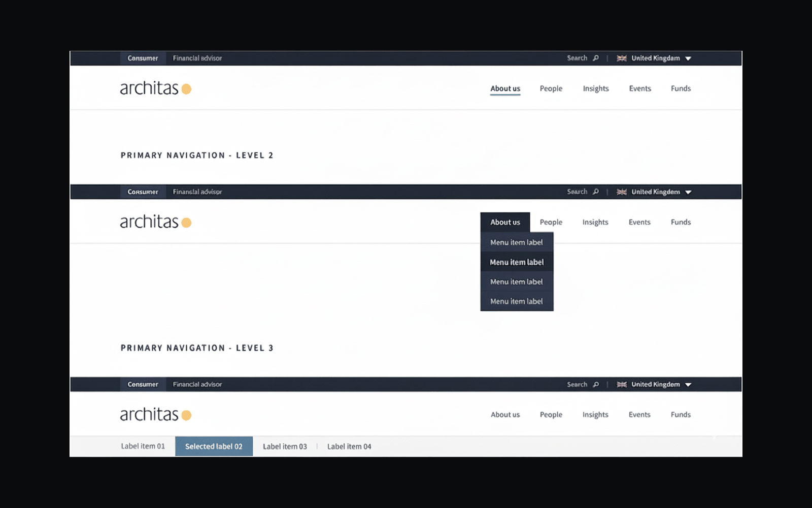
Task: Go to Funds in the topmost navigation
Action: (681, 88)
